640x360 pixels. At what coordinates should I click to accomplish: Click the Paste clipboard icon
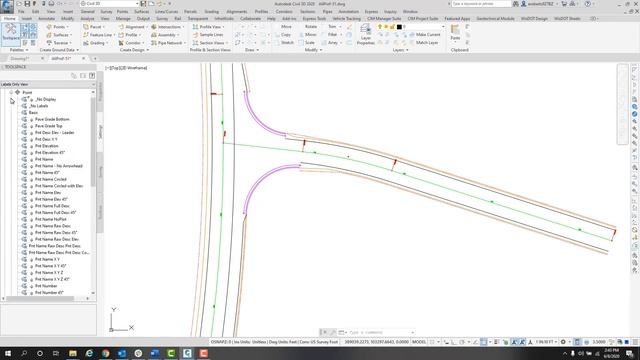tap(455, 32)
